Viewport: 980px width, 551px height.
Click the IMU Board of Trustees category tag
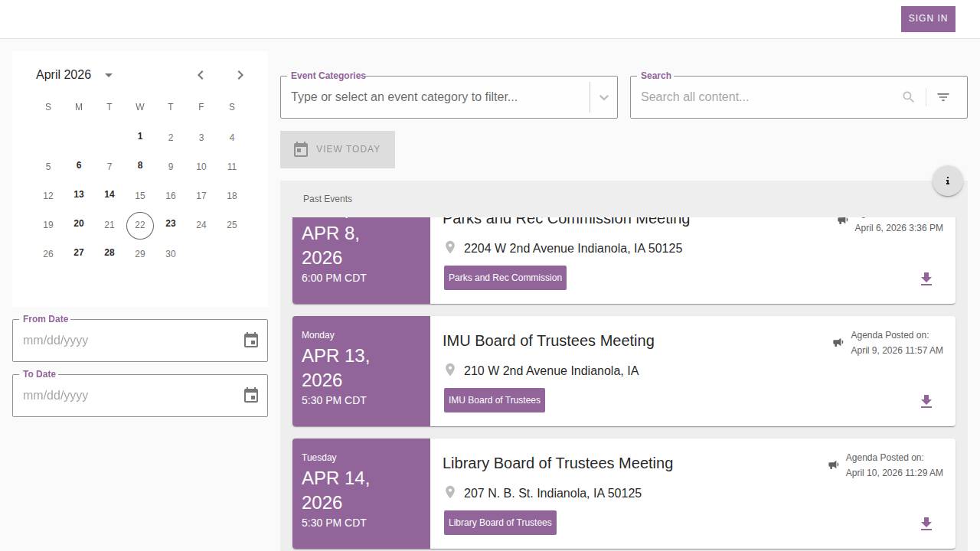pos(495,400)
